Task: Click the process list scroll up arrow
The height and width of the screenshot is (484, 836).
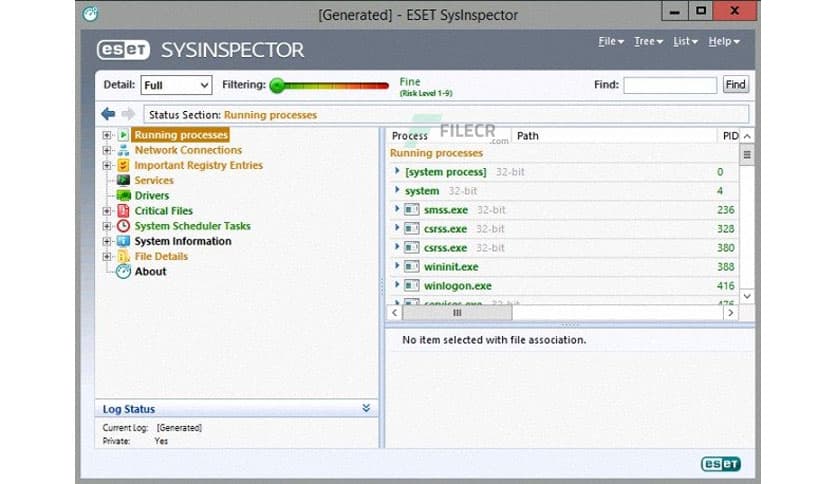Action: coord(747,136)
